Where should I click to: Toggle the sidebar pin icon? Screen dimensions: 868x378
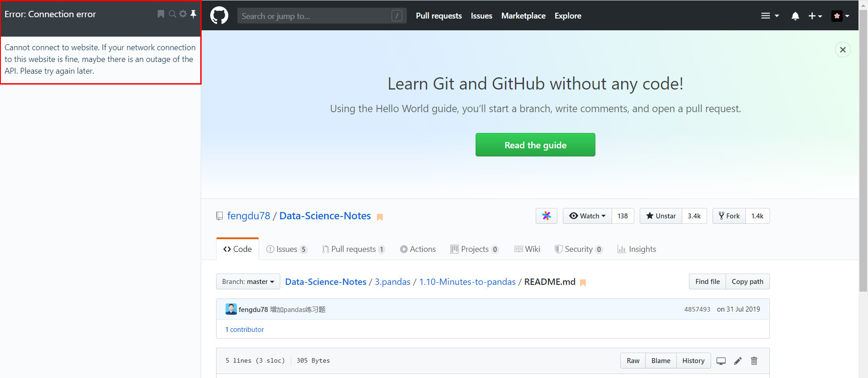[193, 14]
